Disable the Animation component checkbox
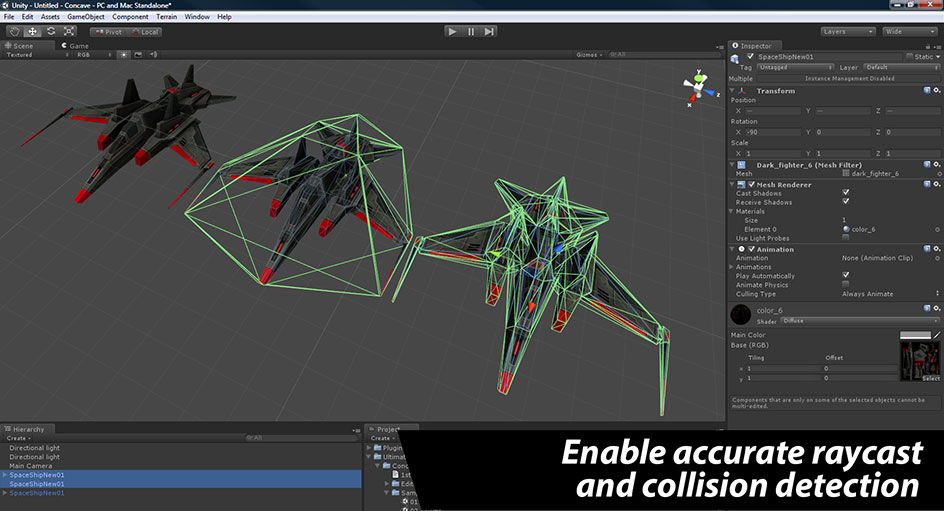This screenshot has height=511, width=944. pos(751,249)
